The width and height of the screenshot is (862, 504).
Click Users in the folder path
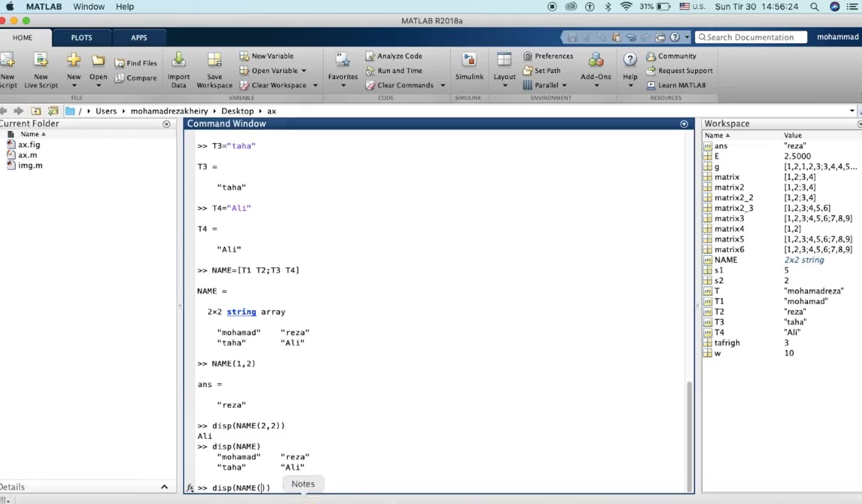(x=106, y=111)
